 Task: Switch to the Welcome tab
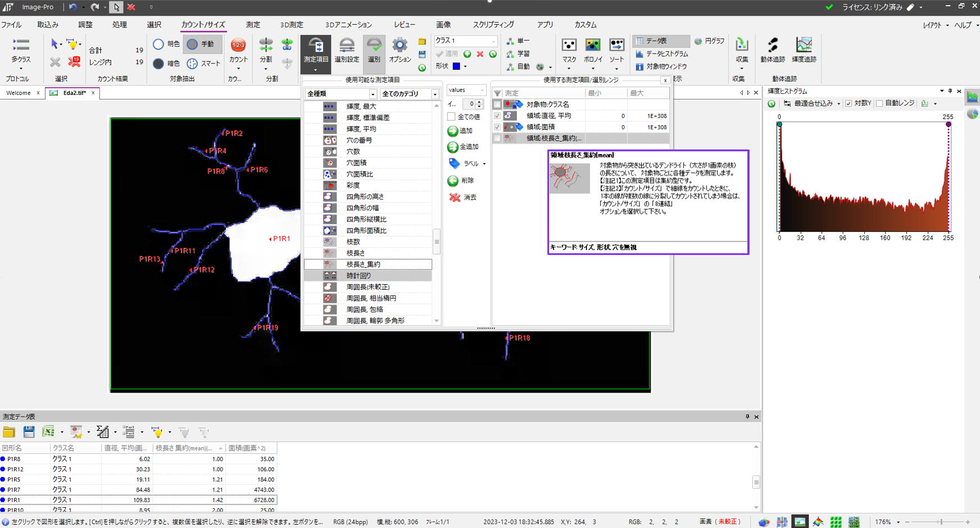coord(19,93)
